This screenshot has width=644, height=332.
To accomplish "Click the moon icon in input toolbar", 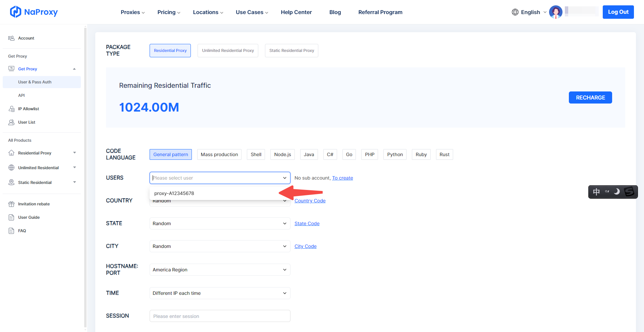I will pyautogui.click(x=616, y=192).
